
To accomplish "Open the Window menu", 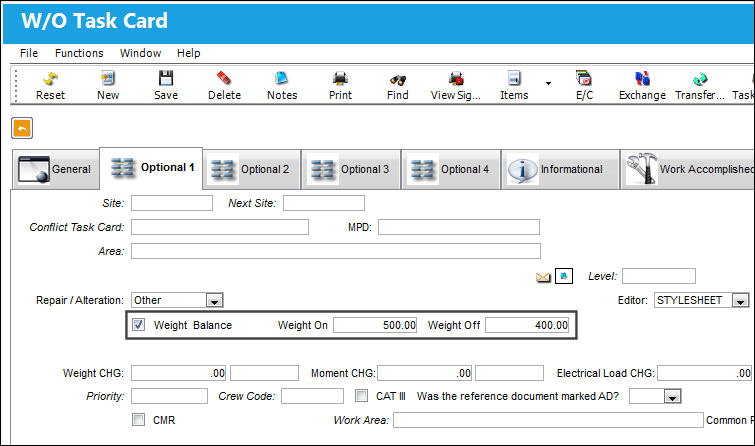I will 140,53.
